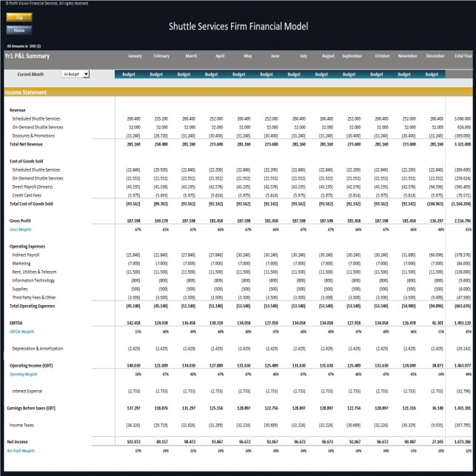This screenshot has height=476, width=476.
Task: Select the Credit Card Fees row label
Action: [27, 195]
